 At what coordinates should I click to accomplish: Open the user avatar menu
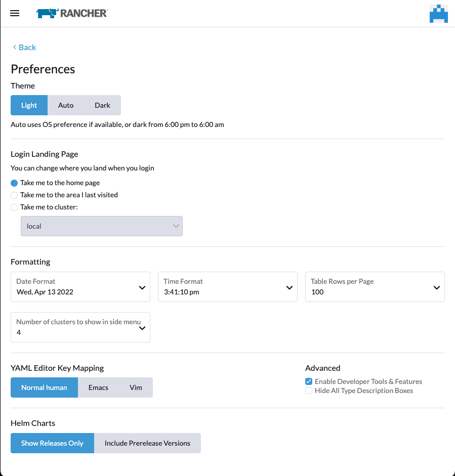439,14
